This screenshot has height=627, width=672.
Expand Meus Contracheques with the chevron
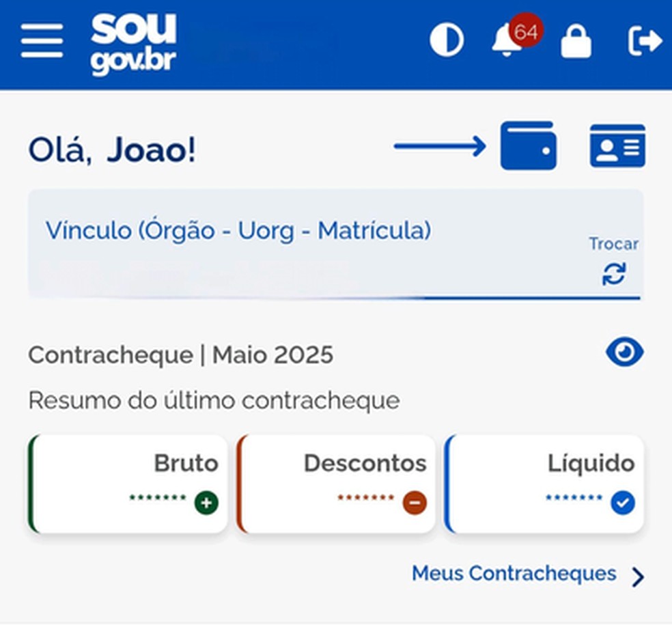[x=637, y=574]
